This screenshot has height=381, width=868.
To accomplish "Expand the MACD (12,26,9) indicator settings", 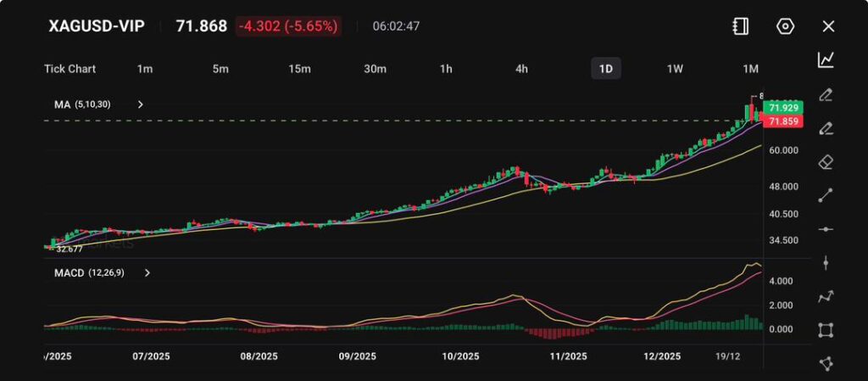I will pyautogui.click(x=147, y=273).
